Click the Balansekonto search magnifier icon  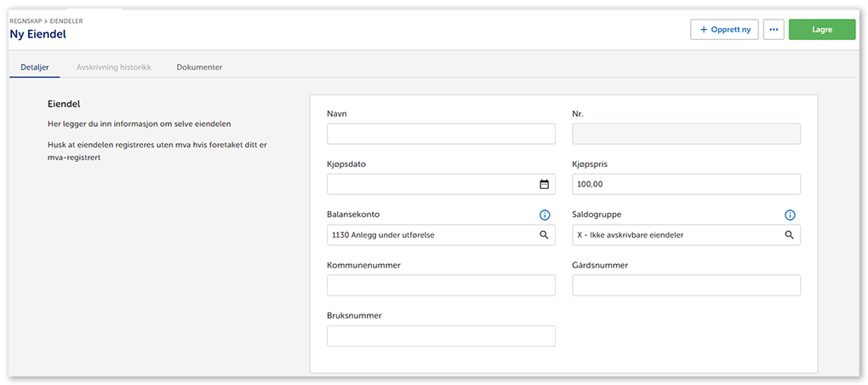click(544, 235)
